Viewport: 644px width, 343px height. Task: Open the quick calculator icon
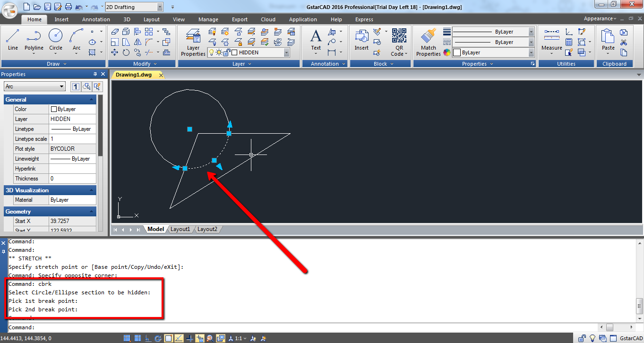569,42
